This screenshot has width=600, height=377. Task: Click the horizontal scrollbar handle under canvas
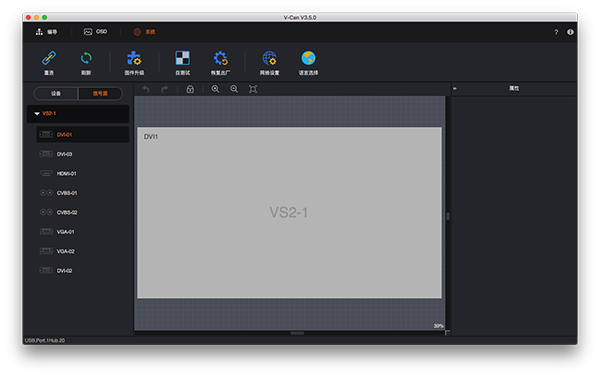297,333
